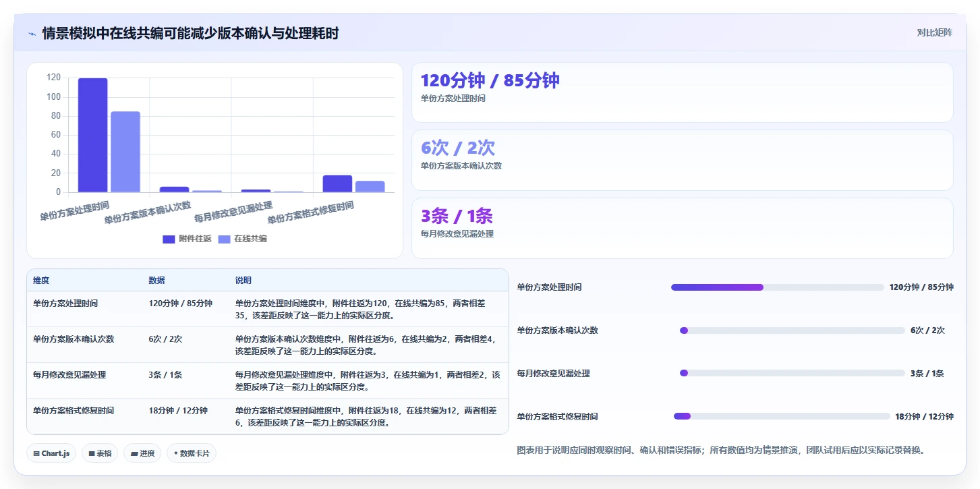The height and width of the screenshot is (489, 980).
Task: Click the progress label 单份方案格式修复时间
Action: (557, 417)
